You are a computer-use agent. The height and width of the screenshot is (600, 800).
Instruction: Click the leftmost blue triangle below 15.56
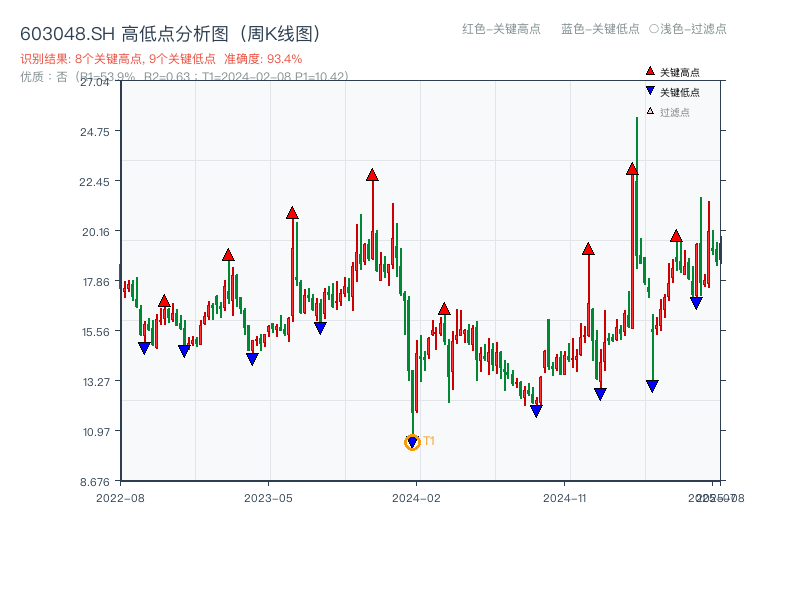coord(143,347)
